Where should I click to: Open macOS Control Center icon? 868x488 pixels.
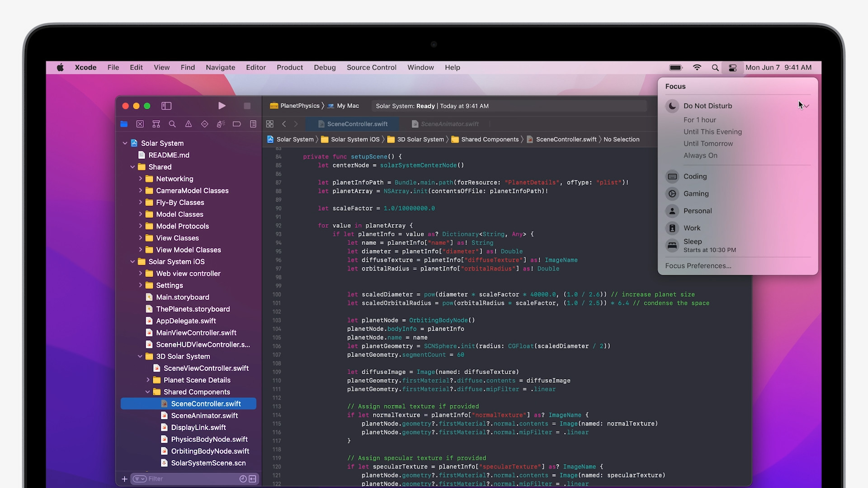point(732,68)
